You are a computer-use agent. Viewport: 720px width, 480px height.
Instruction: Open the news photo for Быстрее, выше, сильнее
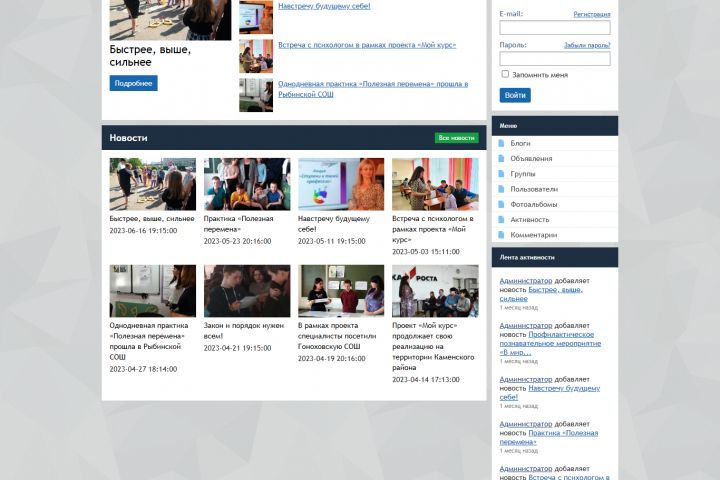point(152,184)
